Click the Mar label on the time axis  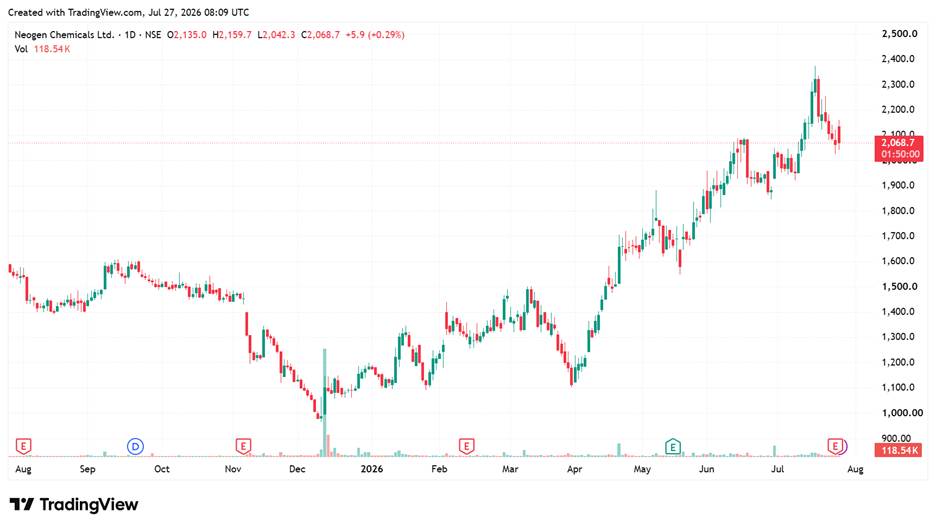510,469
